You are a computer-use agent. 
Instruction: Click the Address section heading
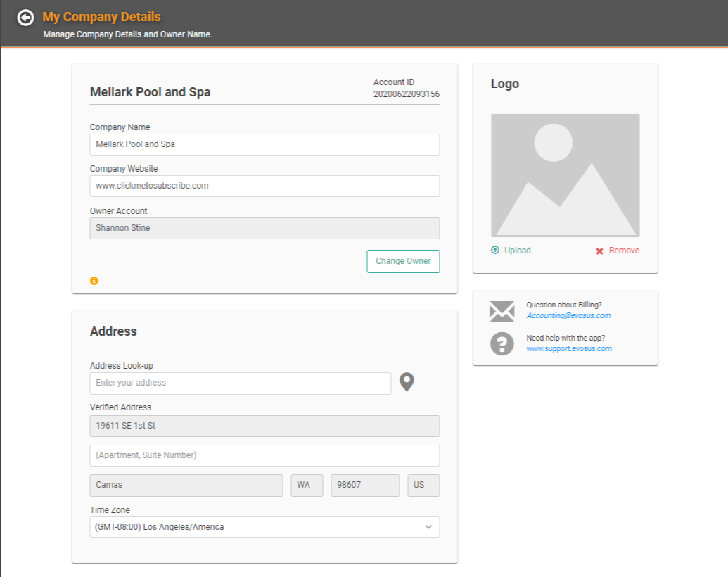point(113,331)
